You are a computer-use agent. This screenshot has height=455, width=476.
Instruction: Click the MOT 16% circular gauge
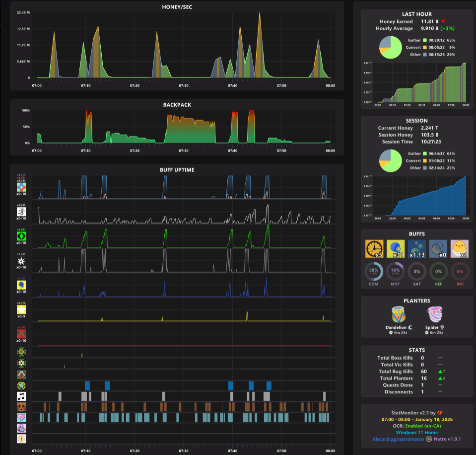point(395,271)
